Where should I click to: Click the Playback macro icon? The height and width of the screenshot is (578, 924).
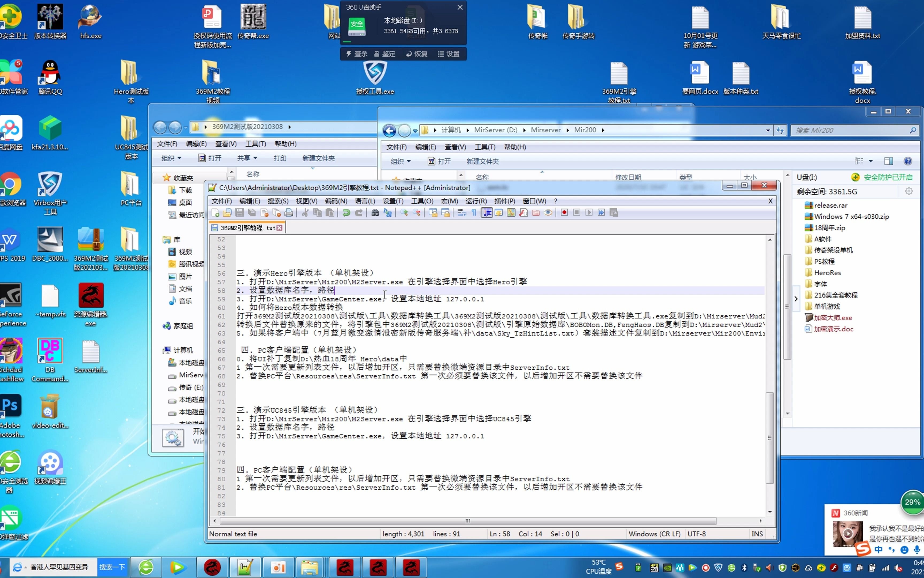click(589, 212)
